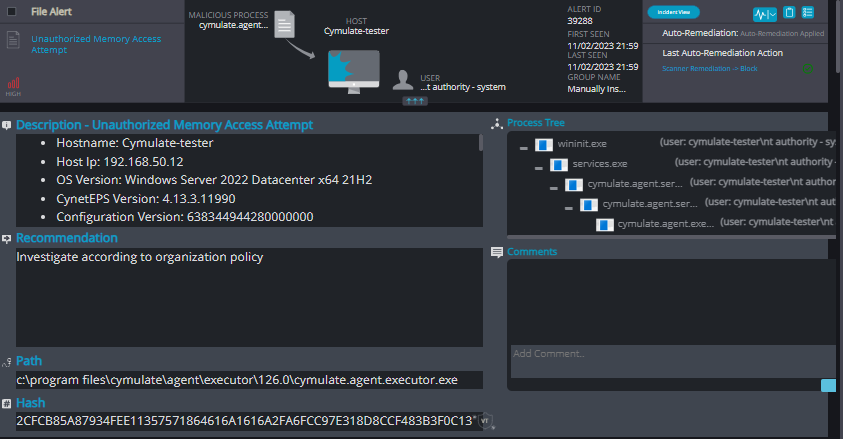Click the document icon beside the alert name

point(13,40)
